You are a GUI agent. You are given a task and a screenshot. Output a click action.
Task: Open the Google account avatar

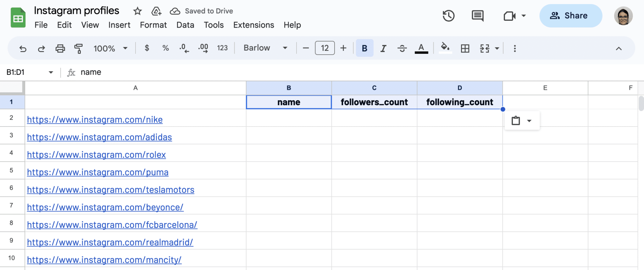pos(623,16)
